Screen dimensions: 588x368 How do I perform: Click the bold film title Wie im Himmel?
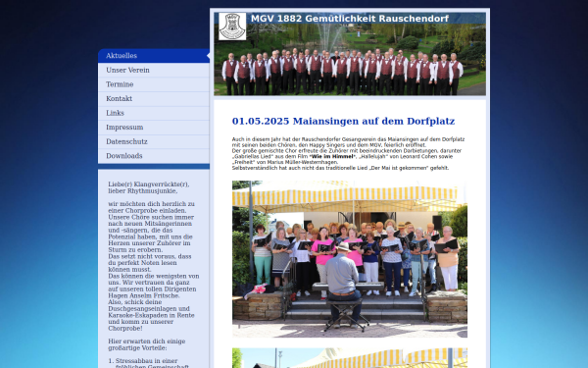tap(332, 157)
